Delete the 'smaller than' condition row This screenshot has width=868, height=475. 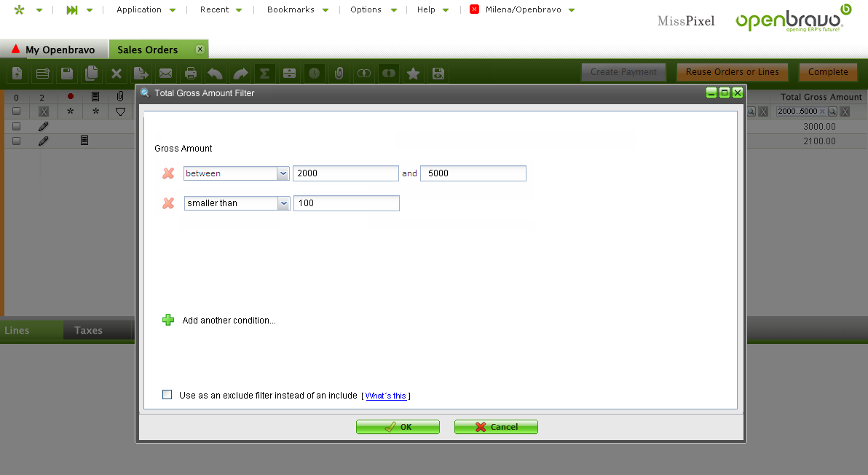(x=168, y=203)
